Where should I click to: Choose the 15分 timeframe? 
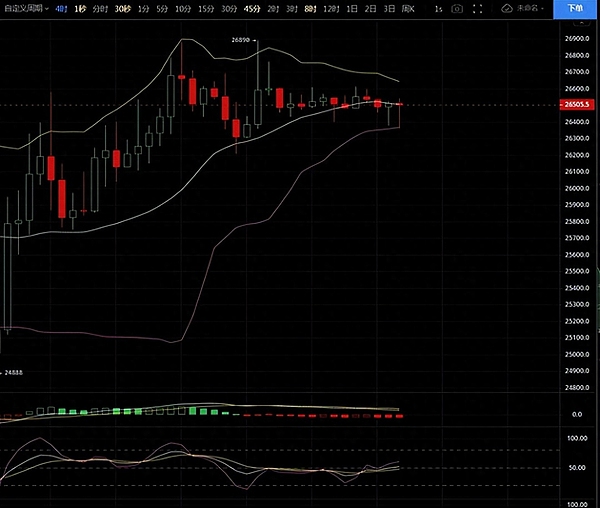205,8
